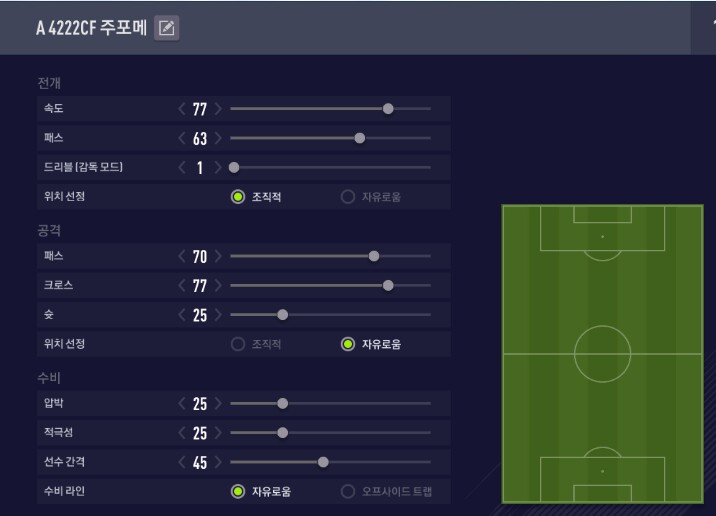Decrease 슛 value with left arrow
The width and height of the screenshot is (716, 516).
point(182,315)
